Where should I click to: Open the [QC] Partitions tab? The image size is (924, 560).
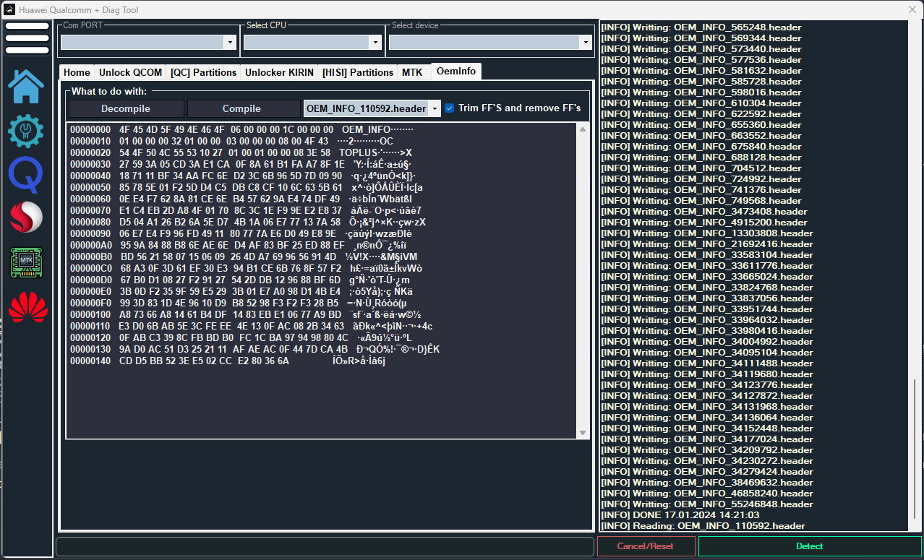tap(204, 72)
